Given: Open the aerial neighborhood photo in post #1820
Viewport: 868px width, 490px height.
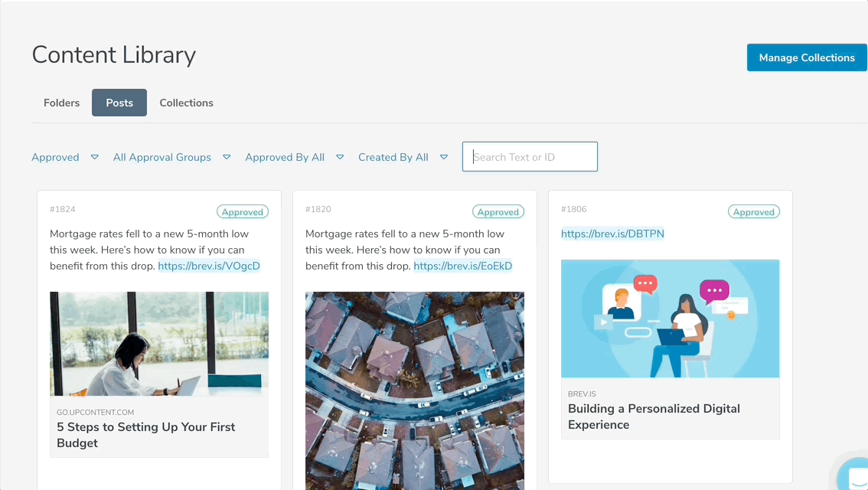Looking at the screenshot, I should pos(415,390).
